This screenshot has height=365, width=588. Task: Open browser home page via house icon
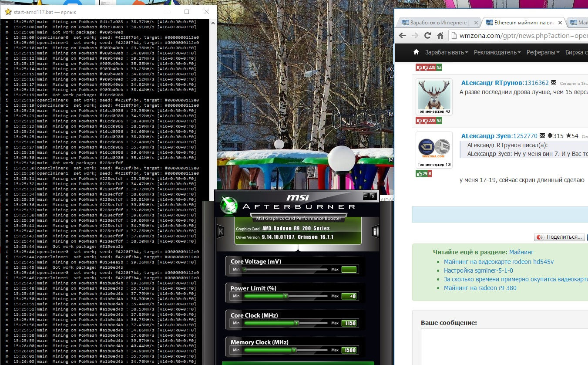coord(440,36)
